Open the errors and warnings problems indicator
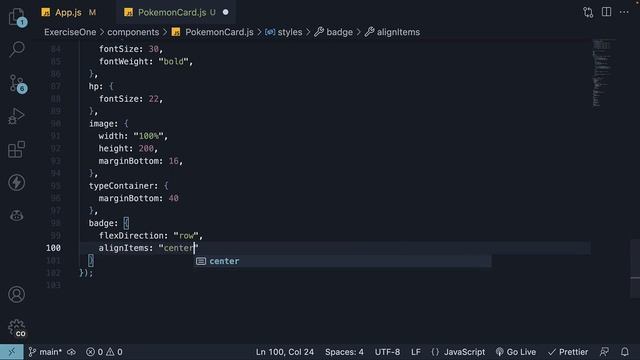Screen dimensions: 640x360 [x=104, y=352]
